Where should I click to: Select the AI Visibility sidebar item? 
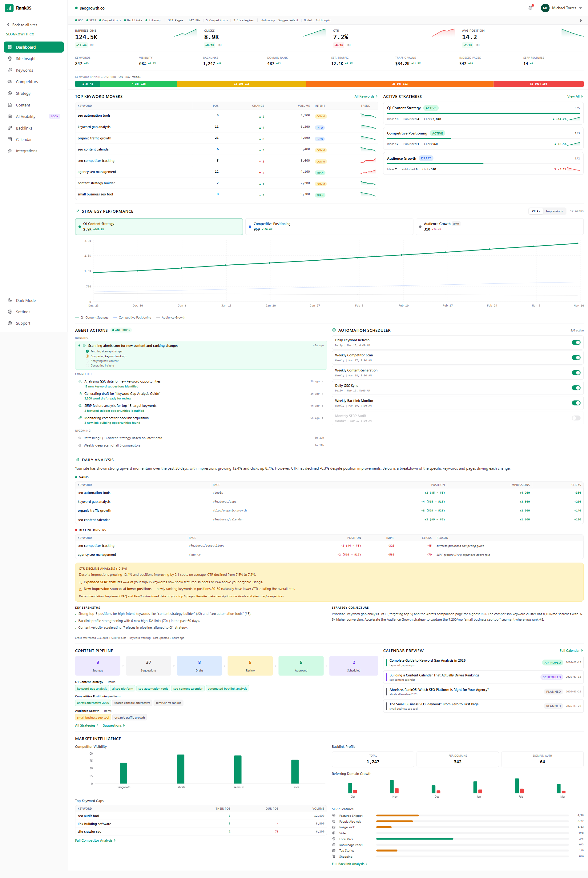coord(26,116)
